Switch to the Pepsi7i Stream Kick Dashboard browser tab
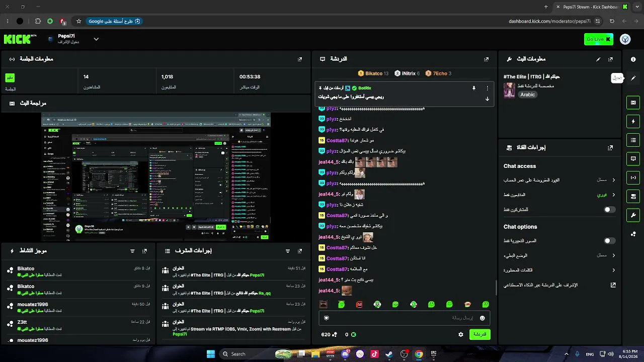The image size is (644, 362). [x=592, y=7]
